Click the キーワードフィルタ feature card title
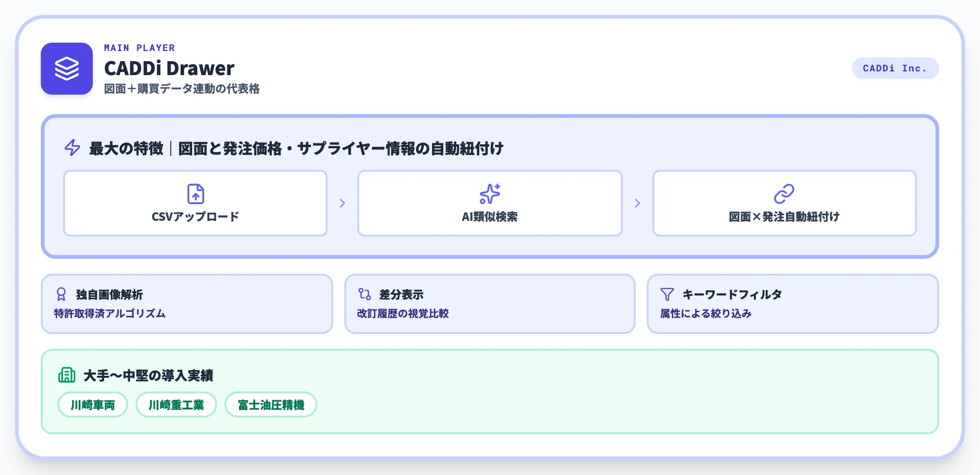This screenshot has width=980, height=475. 732,295
